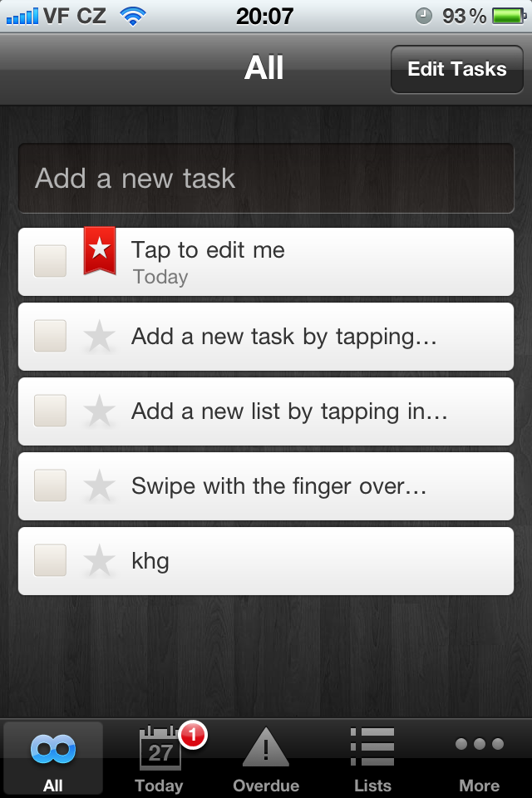Check off the 'Tap to edit me' task

(50, 261)
